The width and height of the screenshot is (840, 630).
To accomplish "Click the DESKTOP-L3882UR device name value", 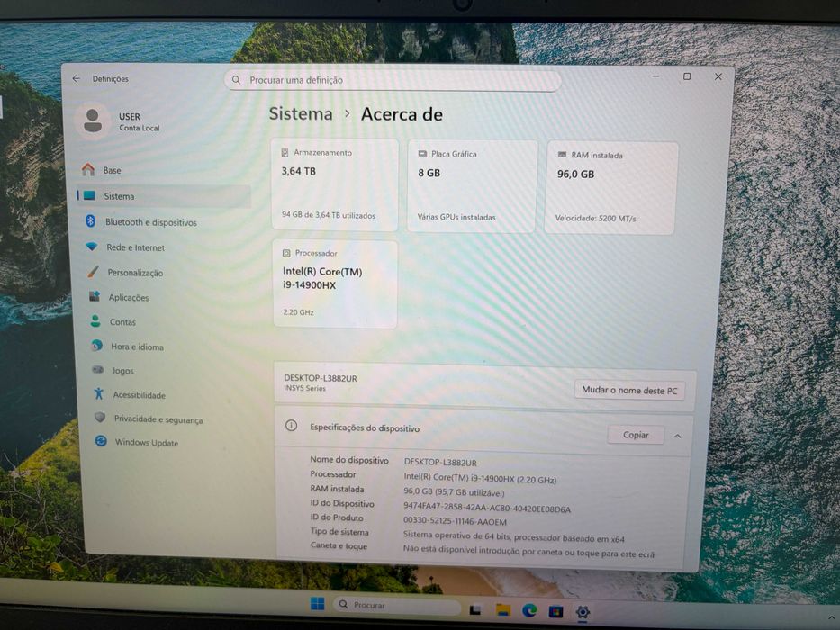I will click(x=440, y=463).
